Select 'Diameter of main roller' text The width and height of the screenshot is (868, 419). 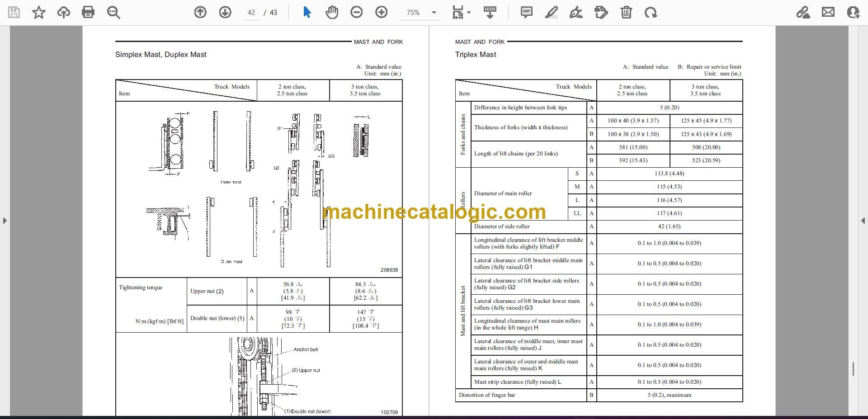pos(503,193)
